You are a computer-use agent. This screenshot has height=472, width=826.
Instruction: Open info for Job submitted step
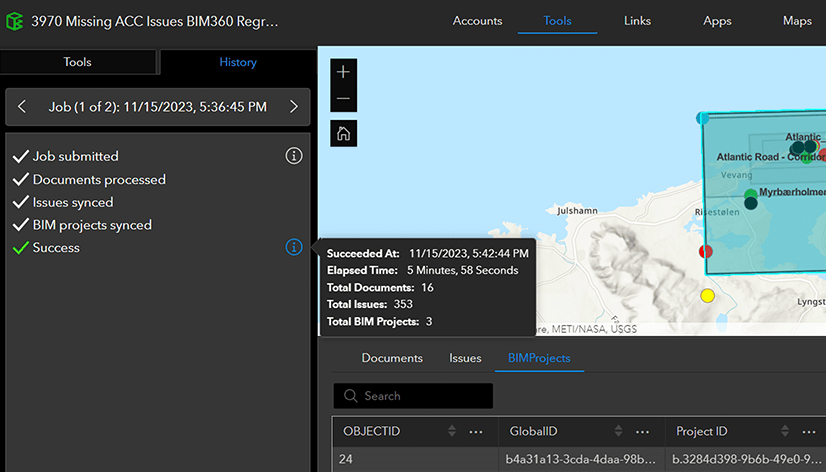pos(294,156)
